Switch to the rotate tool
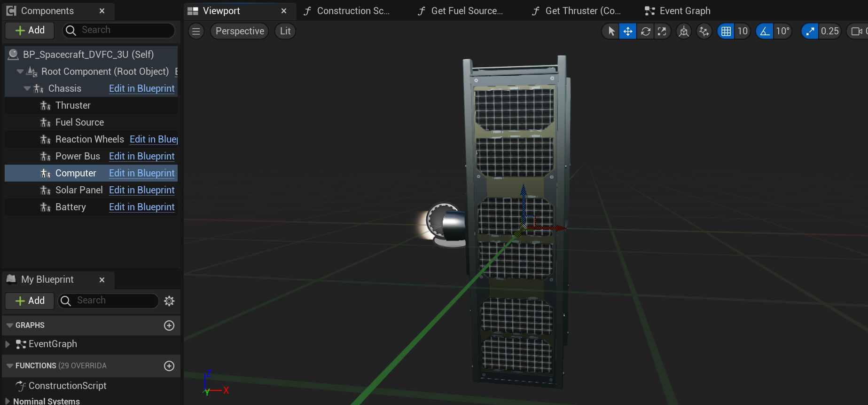Screen dimensions: 868x405 coord(645,32)
